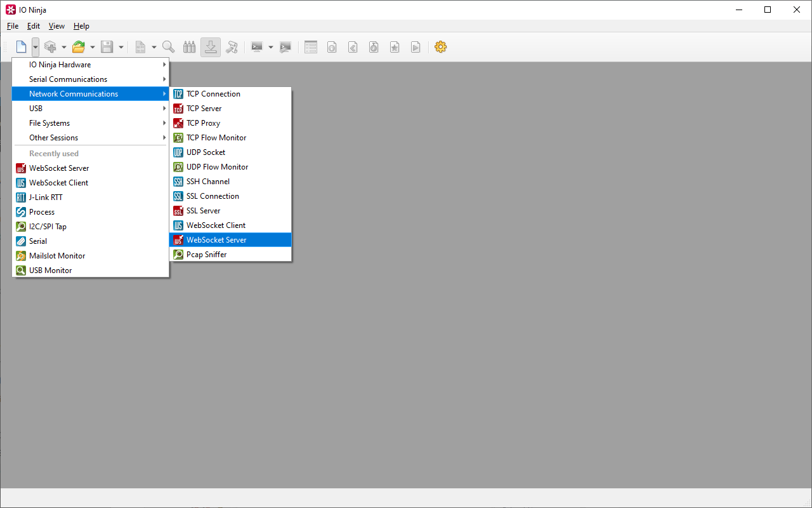Expand the binary view dropdown arrow
812x508 pixels.
point(154,47)
